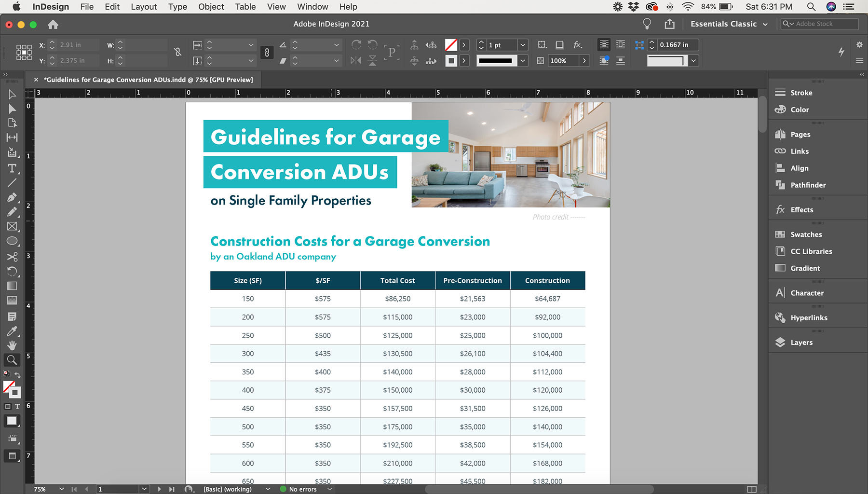Open the fx effects button in control bar
Screen dimensions: 868x494
click(577, 45)
